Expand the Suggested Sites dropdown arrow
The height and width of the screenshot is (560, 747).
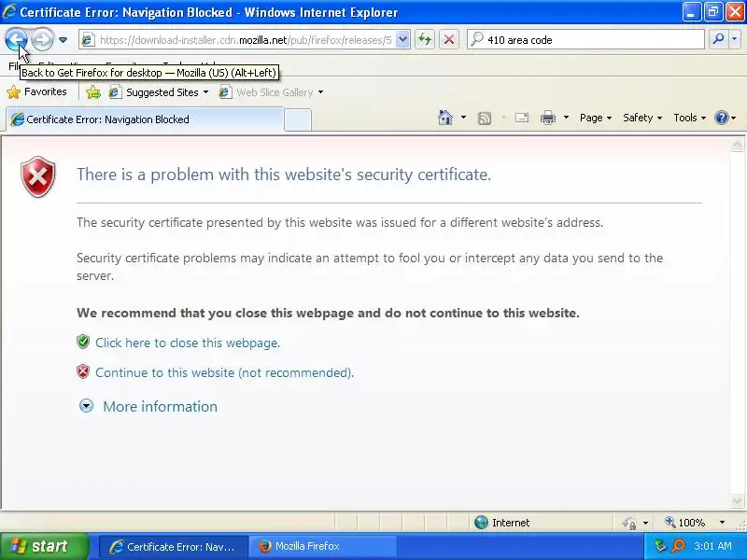(205, 91)
